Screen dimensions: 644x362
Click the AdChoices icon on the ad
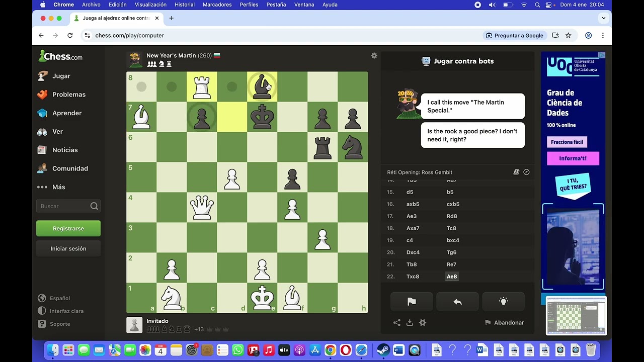[602, 55]
